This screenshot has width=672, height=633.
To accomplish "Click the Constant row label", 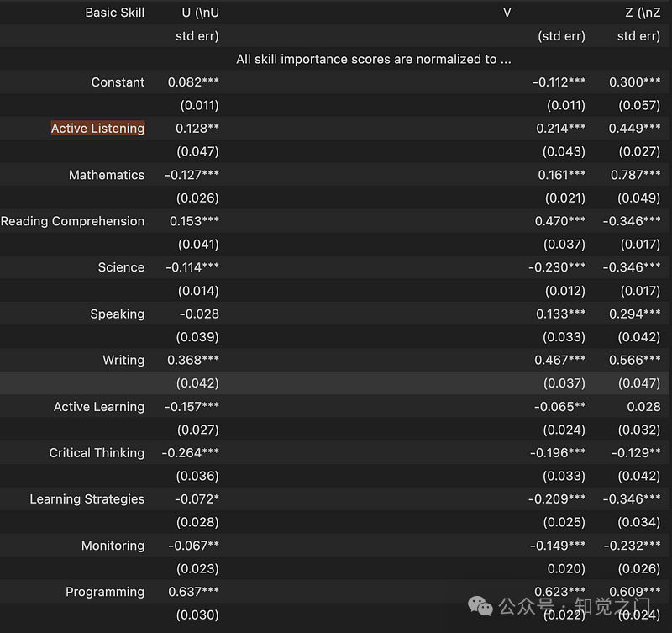I will (118, 82).
